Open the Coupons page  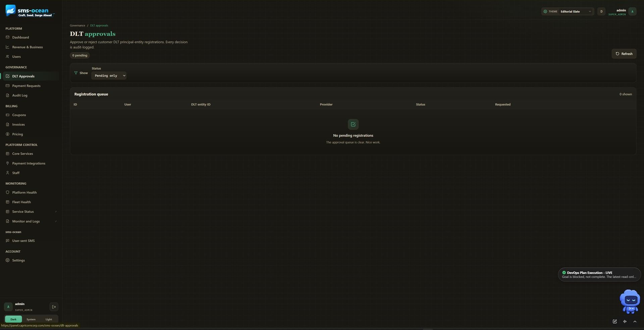pyautogui.click(x=31, y=115)
